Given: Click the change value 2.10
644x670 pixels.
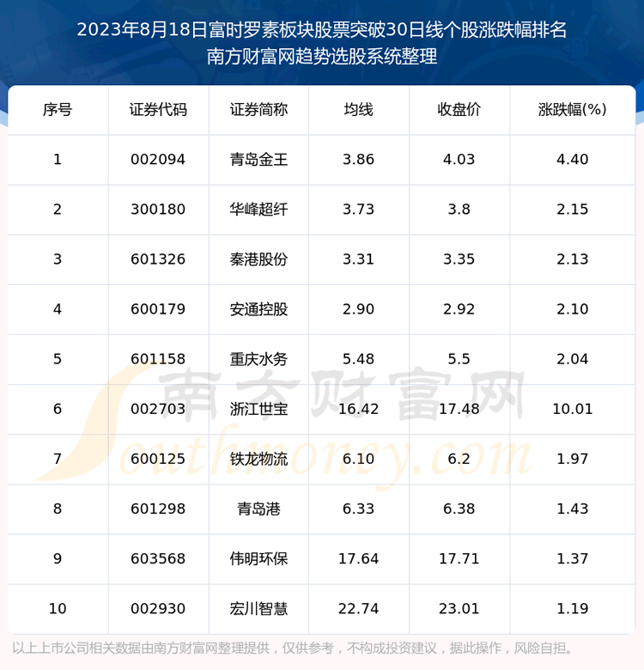Looking at the screenshot, I should coord(572,309).
